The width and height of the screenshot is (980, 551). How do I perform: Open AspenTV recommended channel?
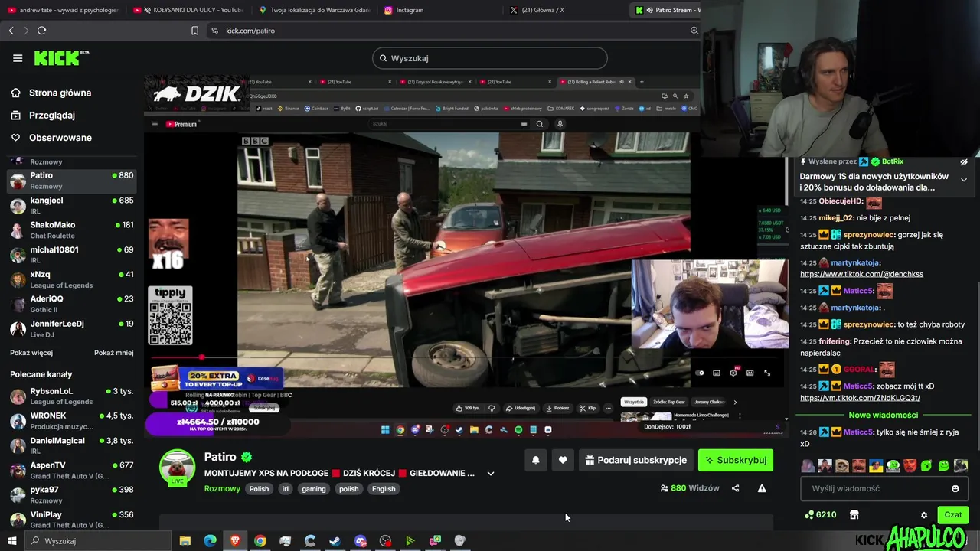72,470
